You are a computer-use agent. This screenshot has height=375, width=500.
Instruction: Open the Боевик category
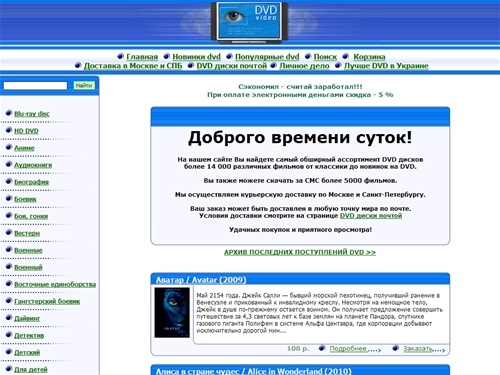25,199
